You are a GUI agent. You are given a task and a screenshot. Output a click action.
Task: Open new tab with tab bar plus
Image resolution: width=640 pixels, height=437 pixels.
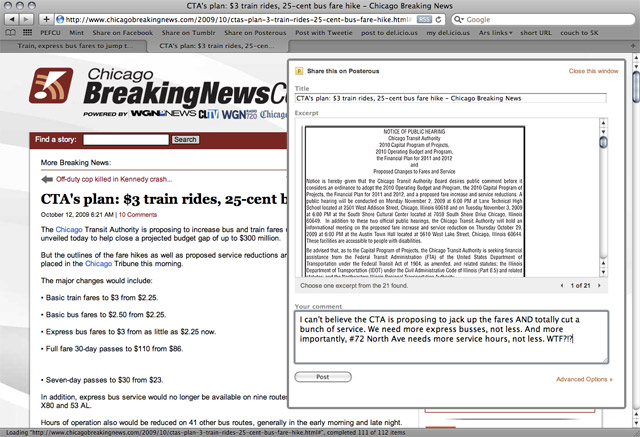click(633, 46)
